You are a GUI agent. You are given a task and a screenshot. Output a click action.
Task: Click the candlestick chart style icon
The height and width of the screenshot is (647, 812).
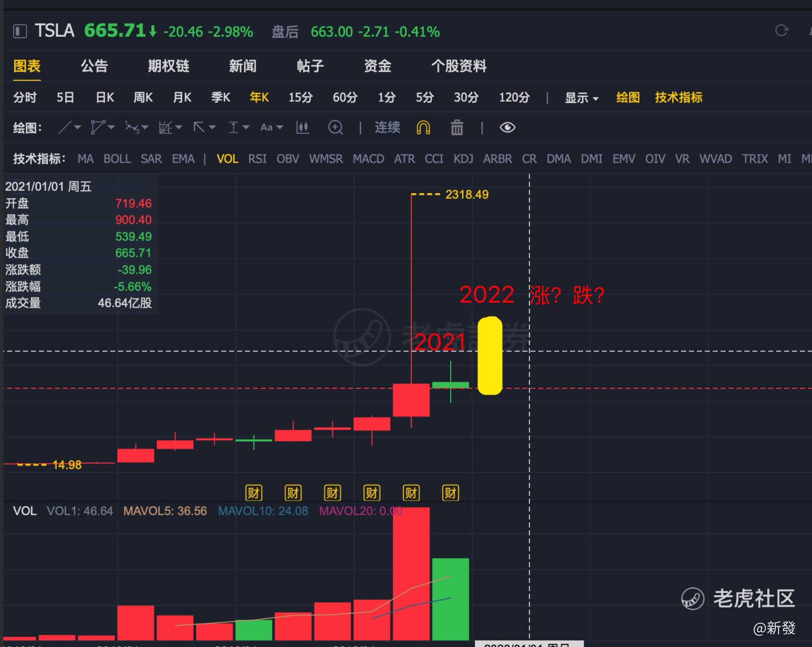(303, 128)
